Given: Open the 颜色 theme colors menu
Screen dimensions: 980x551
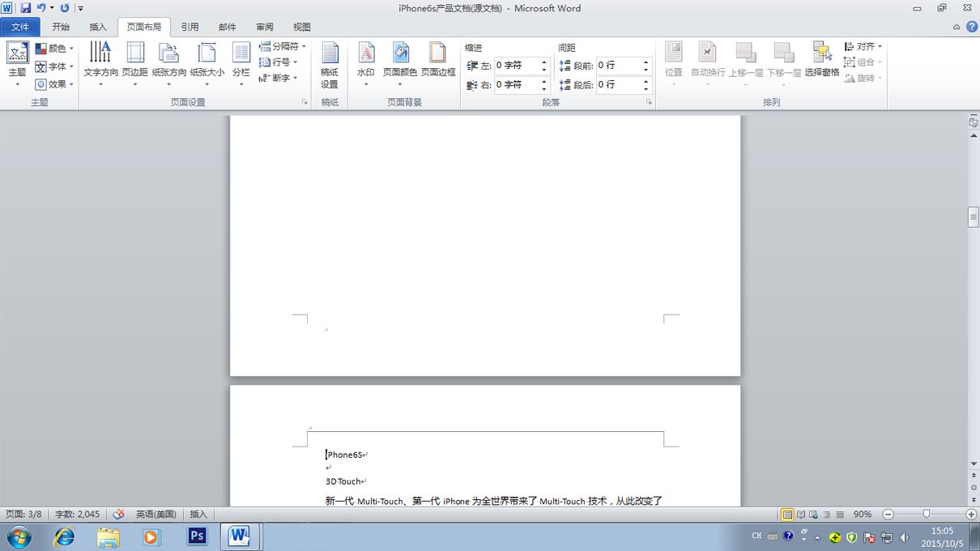Looking at the screenshot, I should [x=54, y=49].
